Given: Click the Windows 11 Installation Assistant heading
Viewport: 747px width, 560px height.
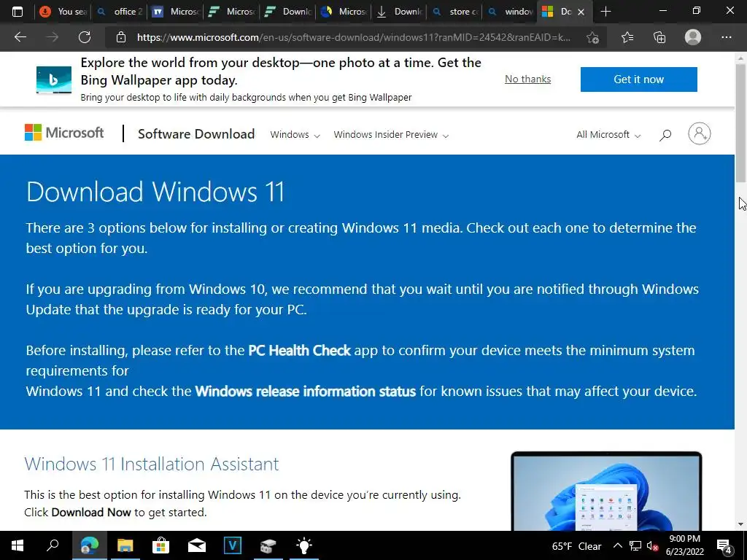Looking at the screenshot, I should 152,464.
